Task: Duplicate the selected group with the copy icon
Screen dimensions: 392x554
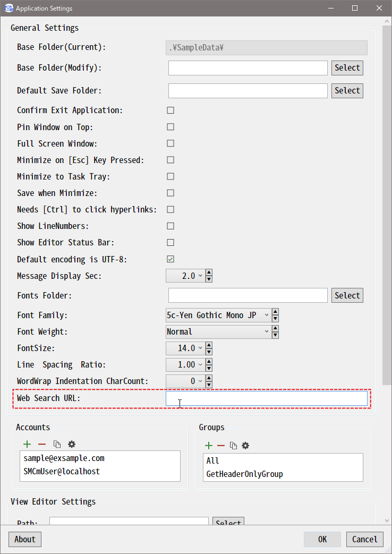Action: [x=233, y=446]
